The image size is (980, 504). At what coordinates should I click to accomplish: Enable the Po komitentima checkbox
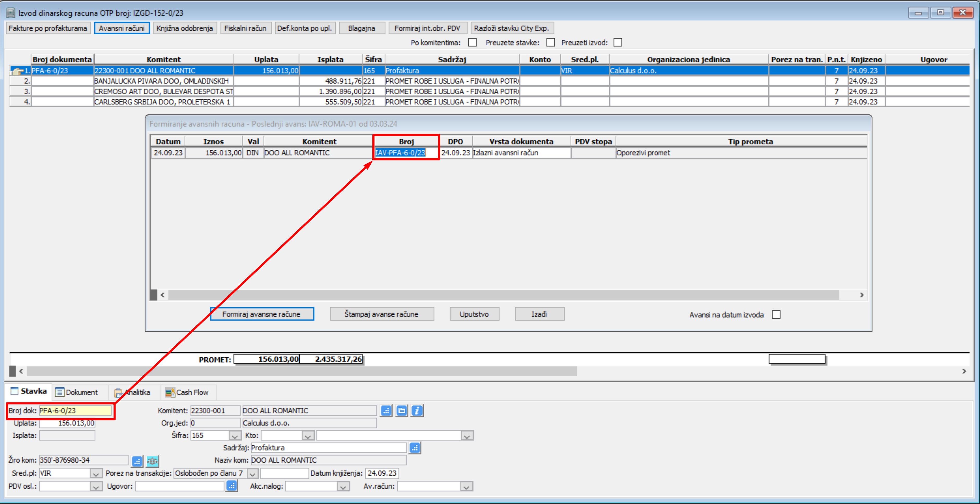point(472,42)
